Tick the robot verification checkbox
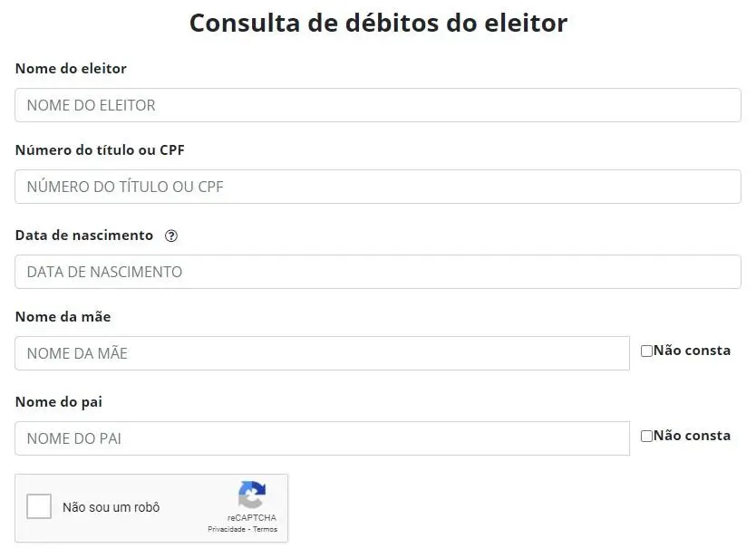This screenshot has width=756, height=548. 38,506
